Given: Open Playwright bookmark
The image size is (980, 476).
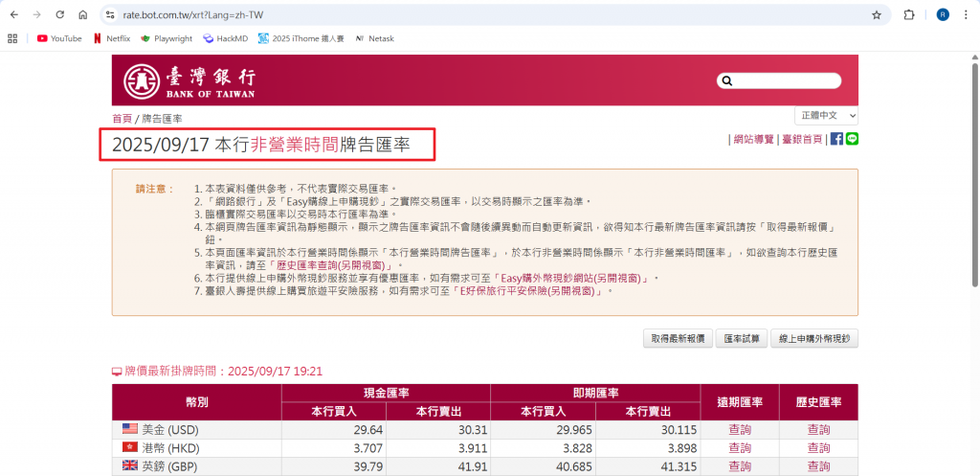Looking at the screenshot, I should tap(167, 38).
